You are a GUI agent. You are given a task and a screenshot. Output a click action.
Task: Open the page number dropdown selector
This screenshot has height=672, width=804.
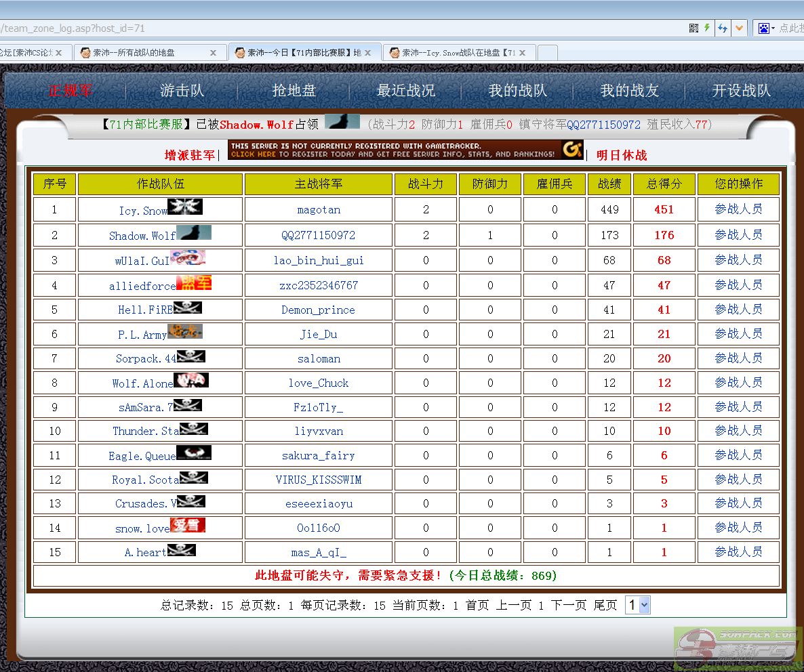pyautogui.click(x=637, y=605)
